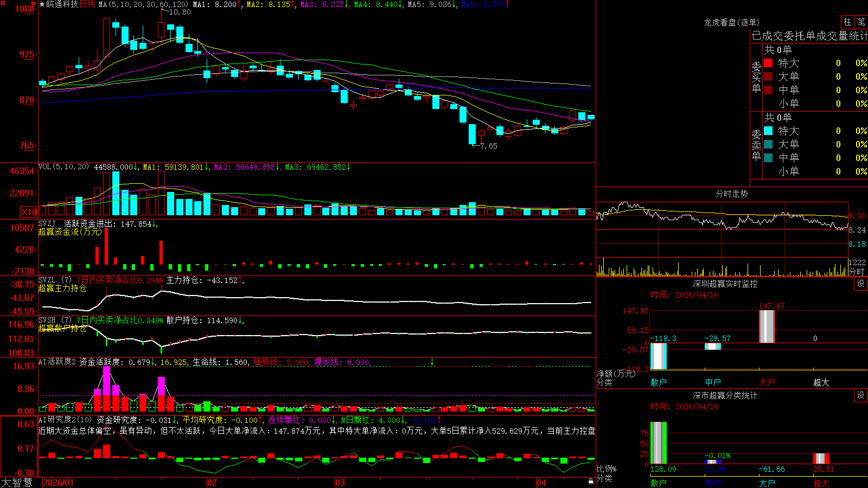This screenshot has width=868, height=488.
Task: Click the star icon beside 皖通科技
Action: [42, 4]
